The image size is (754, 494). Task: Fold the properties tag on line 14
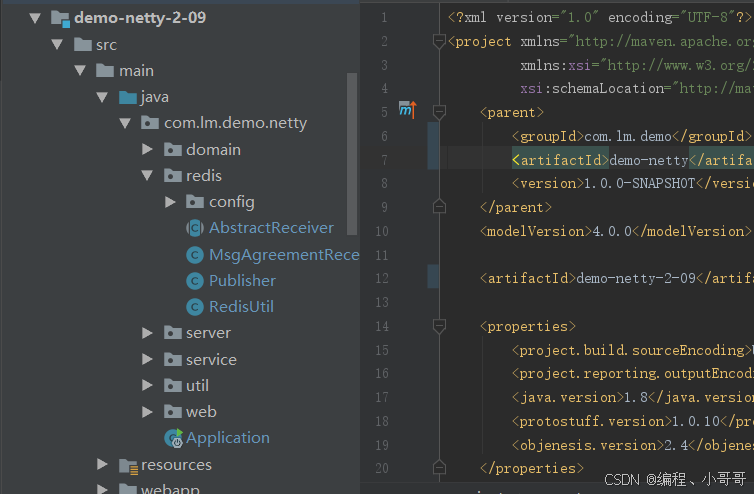tap(439, 326)
